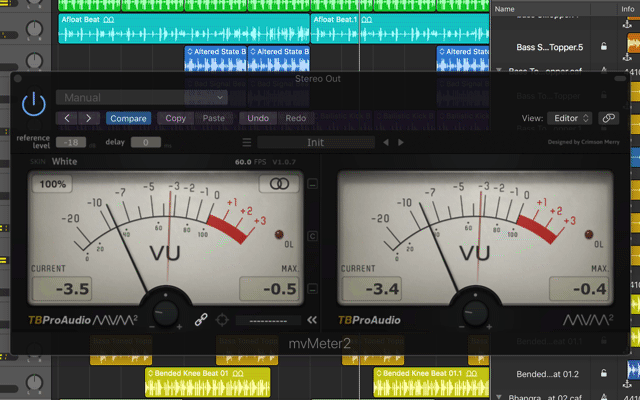Collapse panel with double left chevron

(312, 320)
